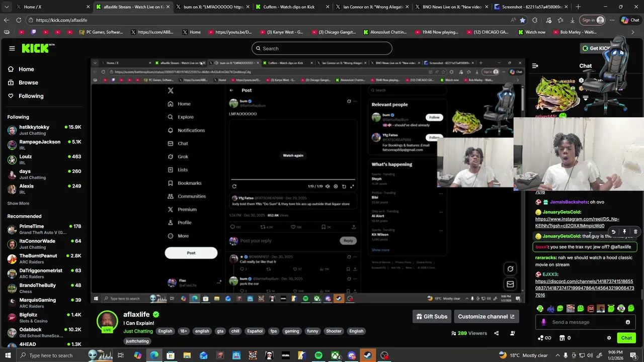
Task: Select the Shooter stream tag
Action: click(x=334, y=331)
